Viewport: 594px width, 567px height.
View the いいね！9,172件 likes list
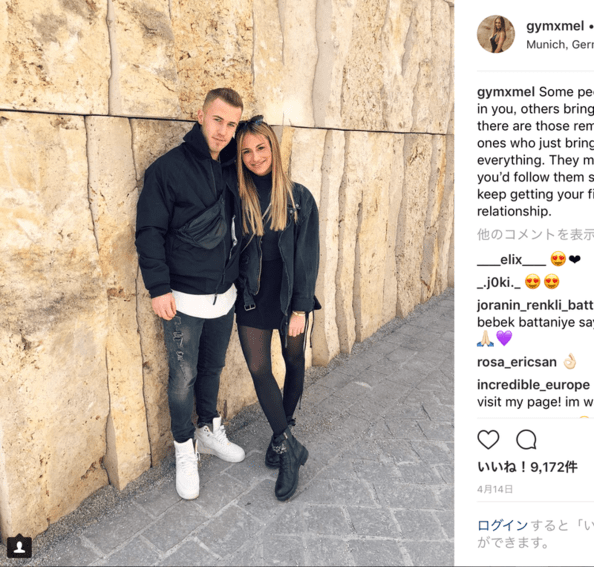tap(527, 467)
